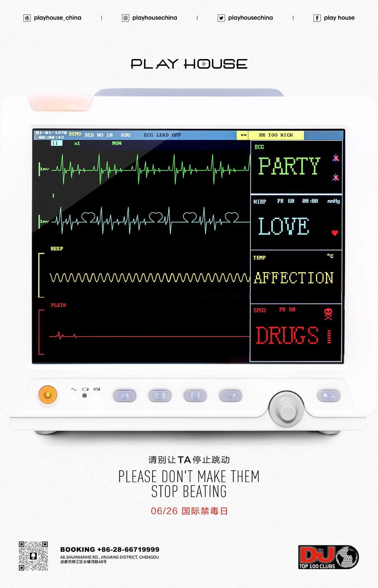
Task: Click 'BED NO 10' in the status bar
Action: tap(99, 135)
